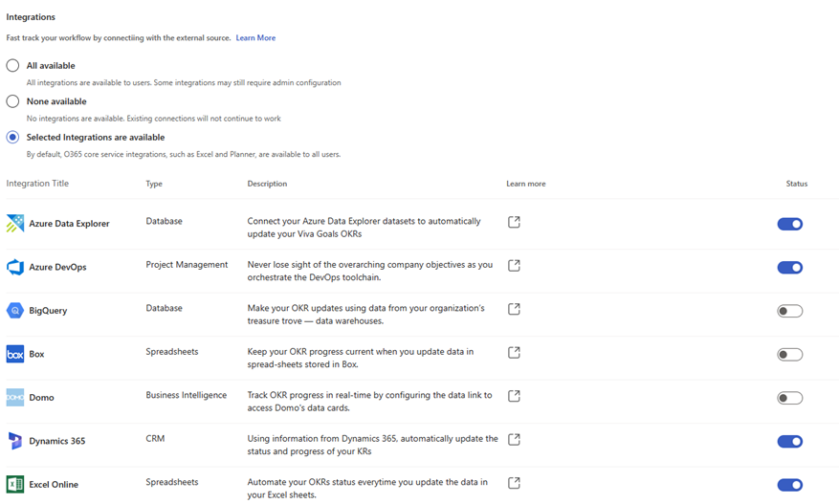Viewport: 839px width, 504px height.
Task: Click Spreadsheets type in Box row
Action: coord(172,352)
